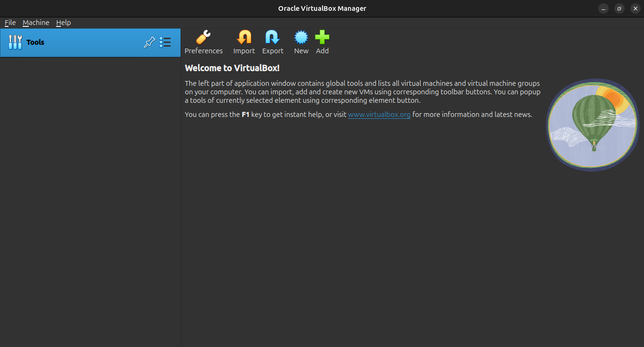644x347 pixels.
Task: Open the Machine menu
Action: (36, 23)
